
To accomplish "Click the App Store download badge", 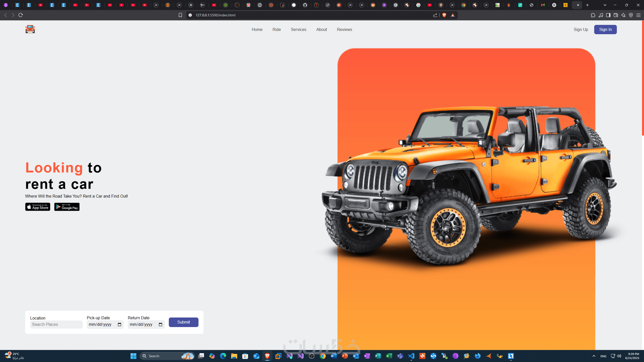I will point(38,207).
